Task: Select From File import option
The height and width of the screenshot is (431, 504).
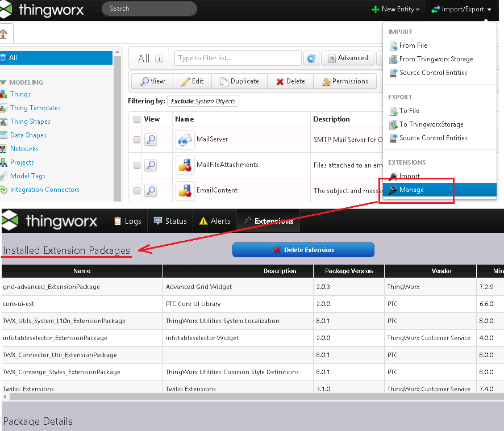Action: pos(413,45)
